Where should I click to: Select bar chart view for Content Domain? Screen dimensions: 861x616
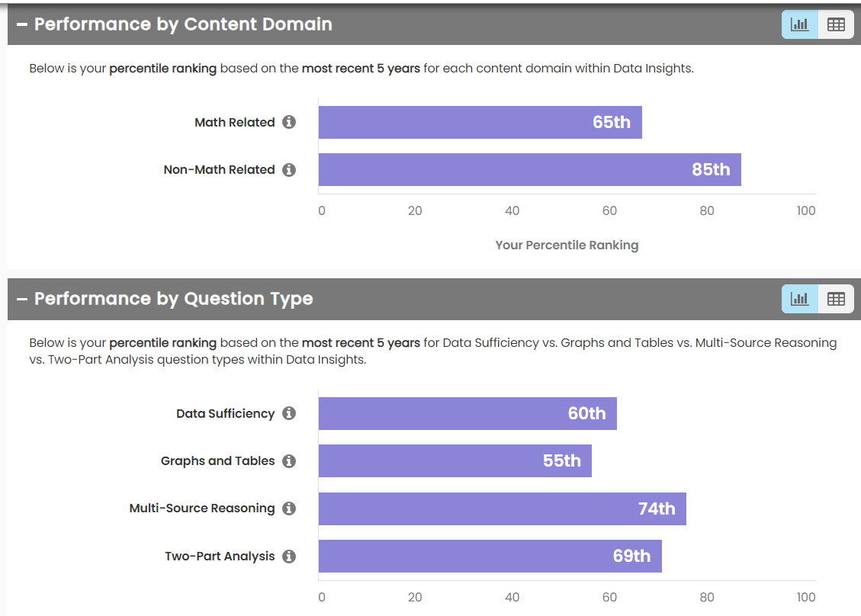pos(800,24)
